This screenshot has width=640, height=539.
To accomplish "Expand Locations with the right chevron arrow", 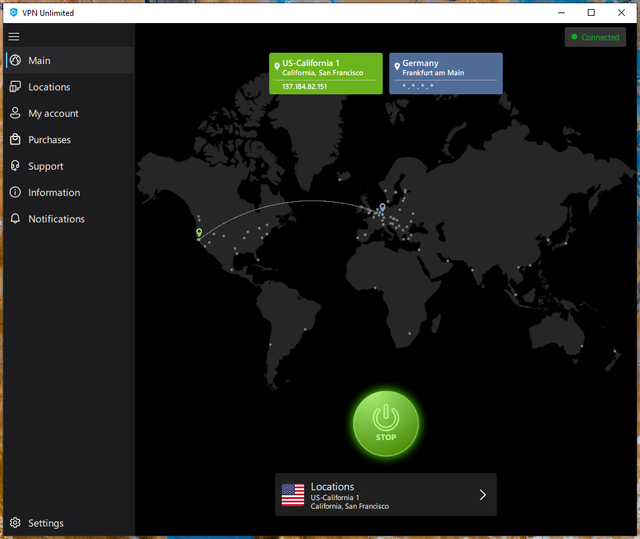I will [483, 495].
